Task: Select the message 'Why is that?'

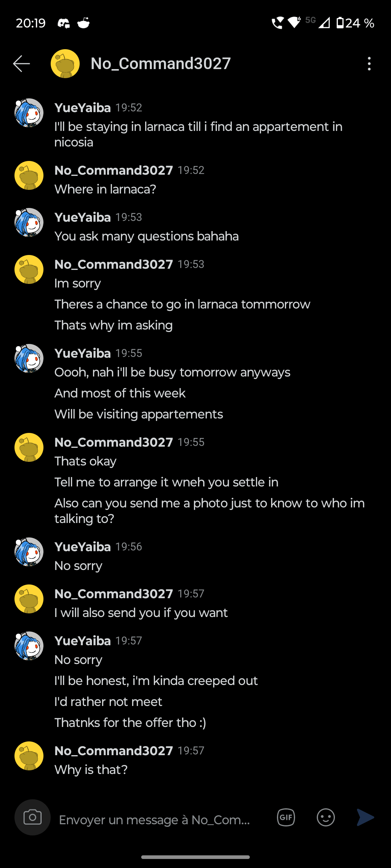Action: [91, 770]
